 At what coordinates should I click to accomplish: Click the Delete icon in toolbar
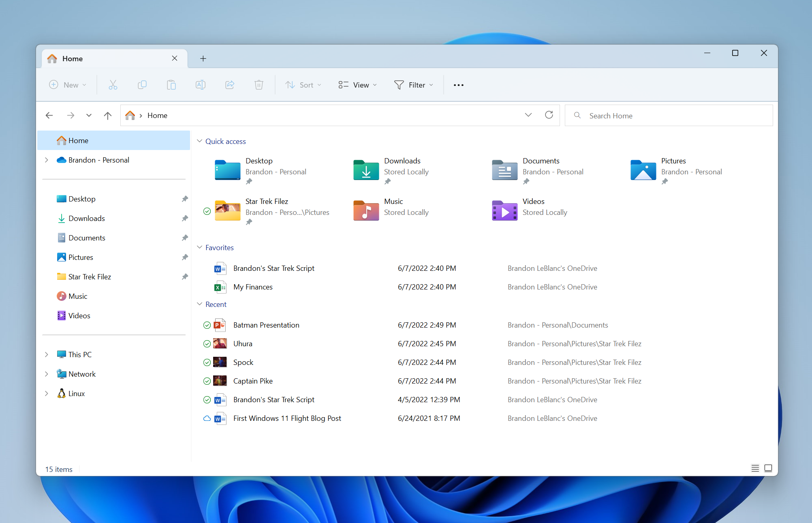click(x=259, y=85)
